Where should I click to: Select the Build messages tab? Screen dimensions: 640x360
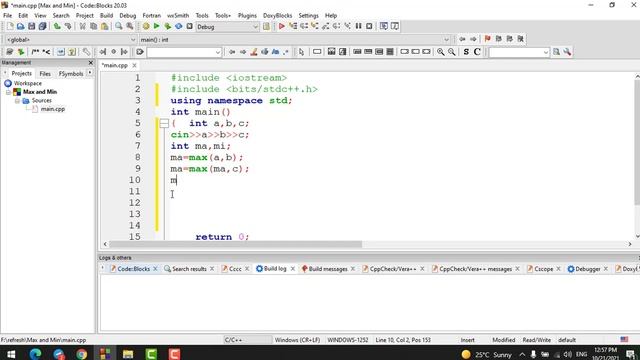click(x=327, y=269)
